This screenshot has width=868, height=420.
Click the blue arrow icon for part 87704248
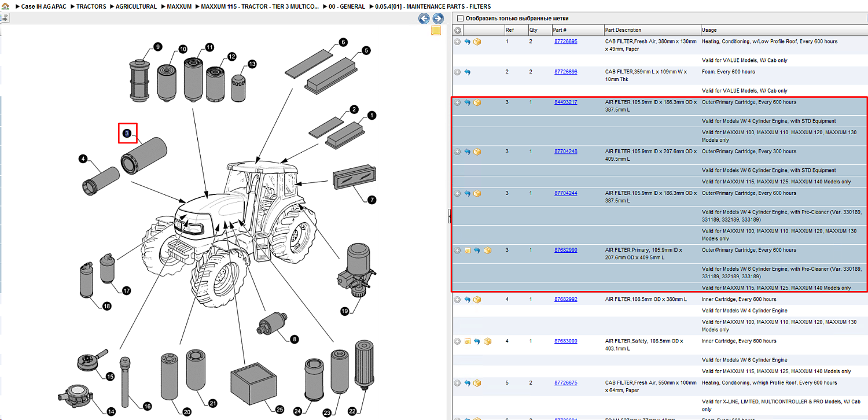click(x=468, y=152)
